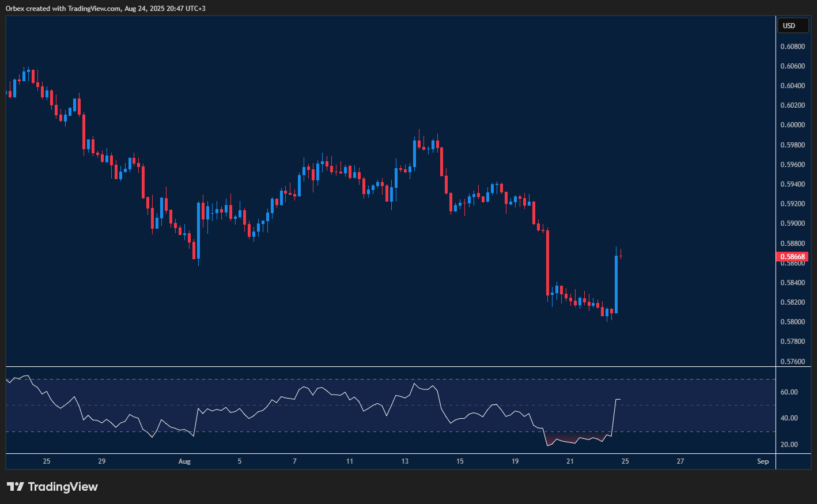Image resolution: width=817 pixels, height=504 pixels.
Task: Click the 40.00 RSI scale label
Action: click(x=789, y=418)
